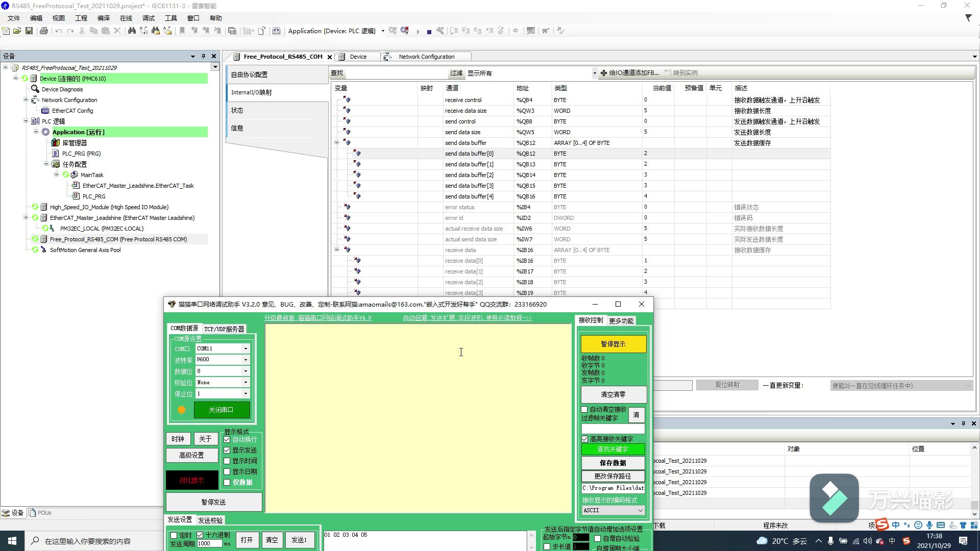Click the Stop application toolbar icon

click(429, 31)
